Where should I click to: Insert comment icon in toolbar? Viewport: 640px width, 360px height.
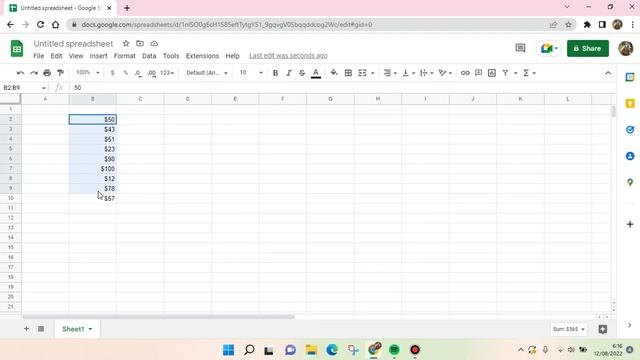(x=478, y=73)
